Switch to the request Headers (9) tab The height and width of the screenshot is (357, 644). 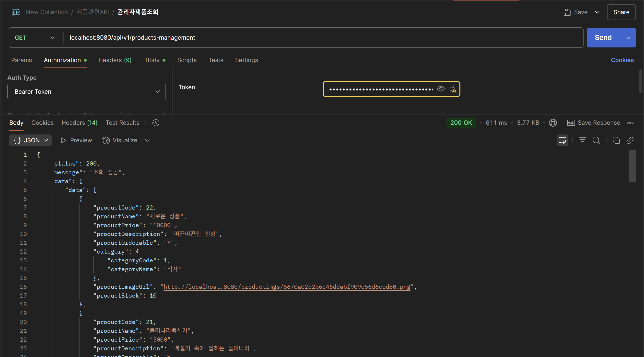click(115, 60)
